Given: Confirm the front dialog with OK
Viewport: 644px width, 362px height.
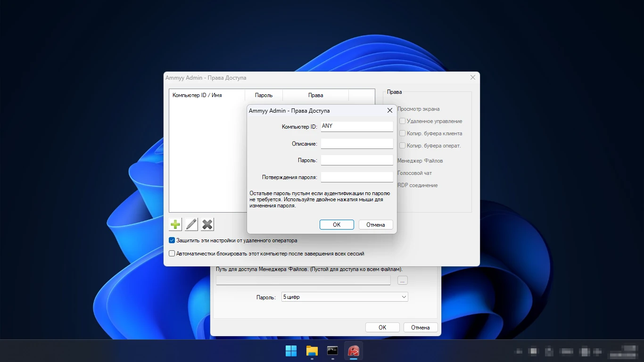Looking at the screenshot, I should click(x=337, y=225).
